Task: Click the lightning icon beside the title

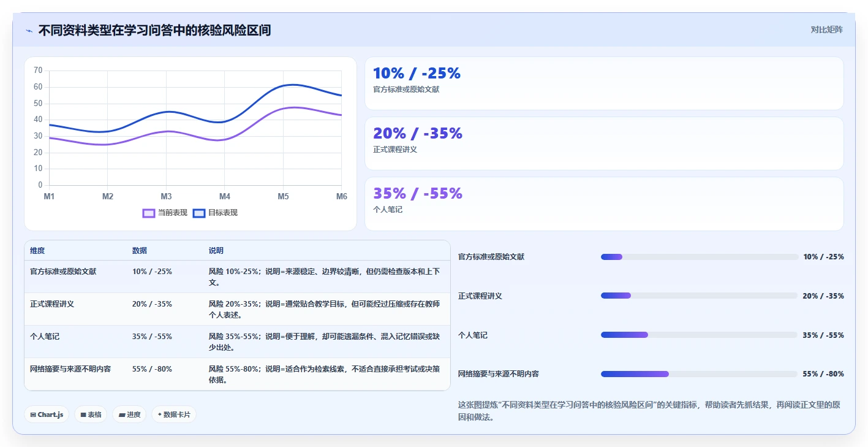Action: pos(29,31)
